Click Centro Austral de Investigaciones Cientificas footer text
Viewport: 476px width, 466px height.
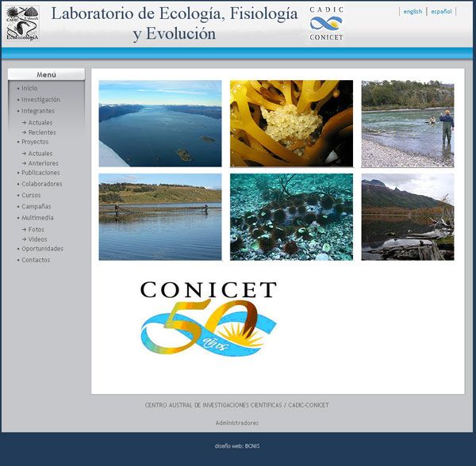tap(236, 405)
